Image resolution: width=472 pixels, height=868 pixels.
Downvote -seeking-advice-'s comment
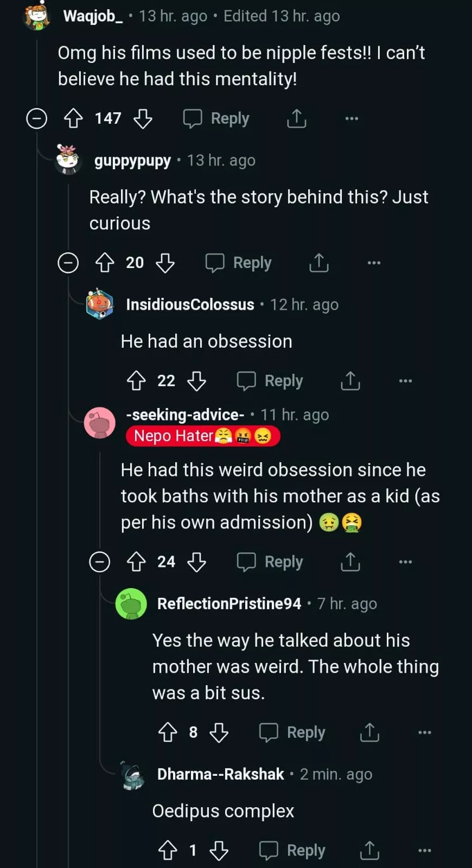click(x=196, y=562)
